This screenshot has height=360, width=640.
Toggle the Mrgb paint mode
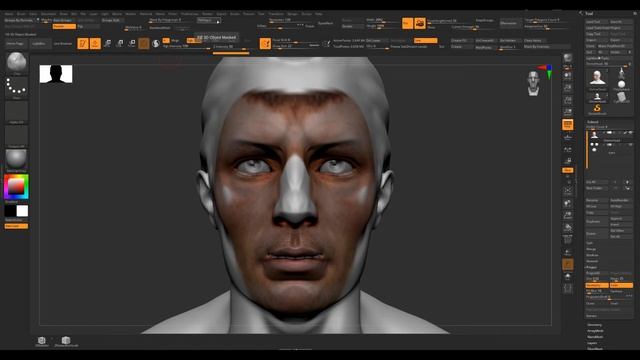pos(175,40)
